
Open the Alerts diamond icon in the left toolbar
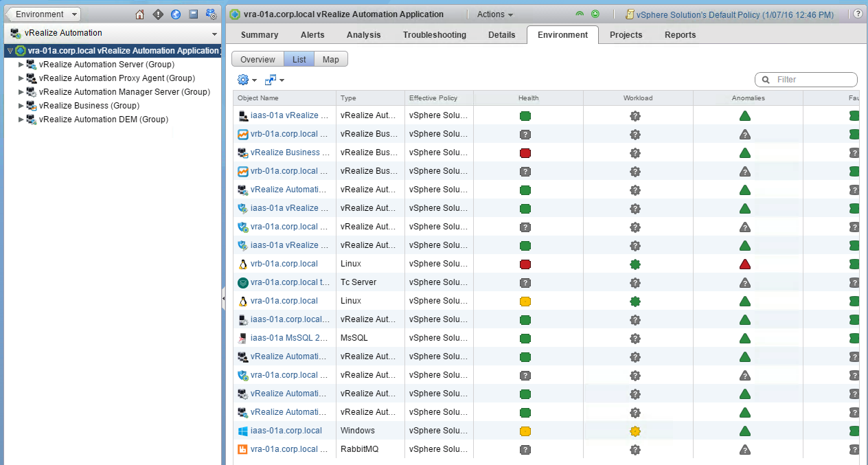pyautogui.click(x=158, y=14)
